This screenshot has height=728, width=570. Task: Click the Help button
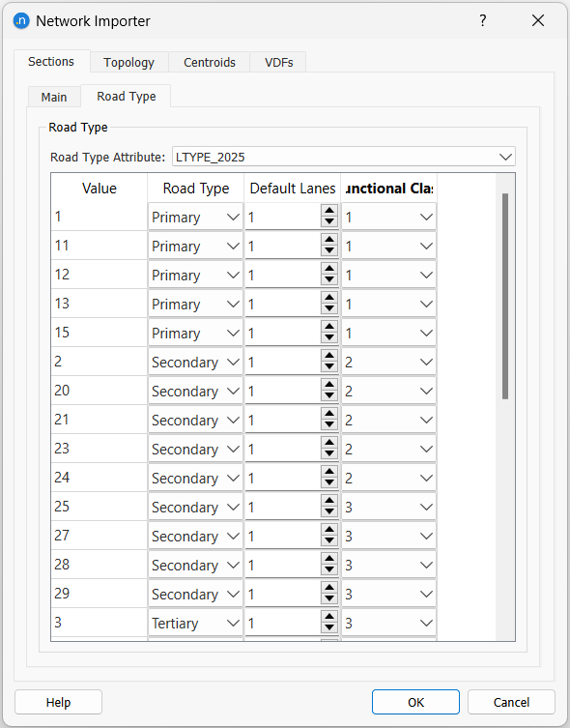58,702
